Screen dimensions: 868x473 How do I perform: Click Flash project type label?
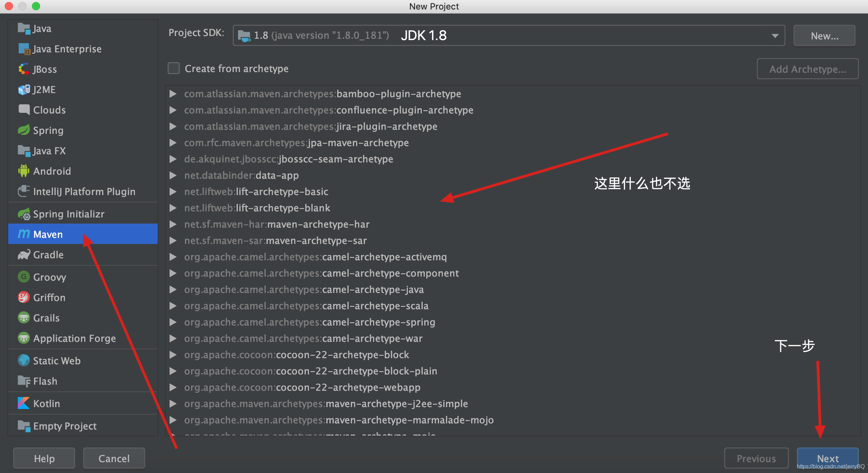[x=45, y=381]
